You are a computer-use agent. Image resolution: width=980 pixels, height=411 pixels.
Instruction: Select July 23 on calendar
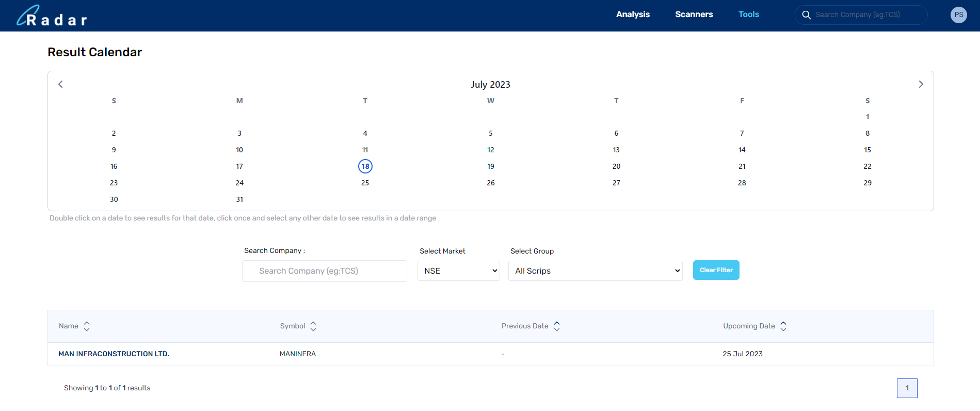tap(114, 183)
